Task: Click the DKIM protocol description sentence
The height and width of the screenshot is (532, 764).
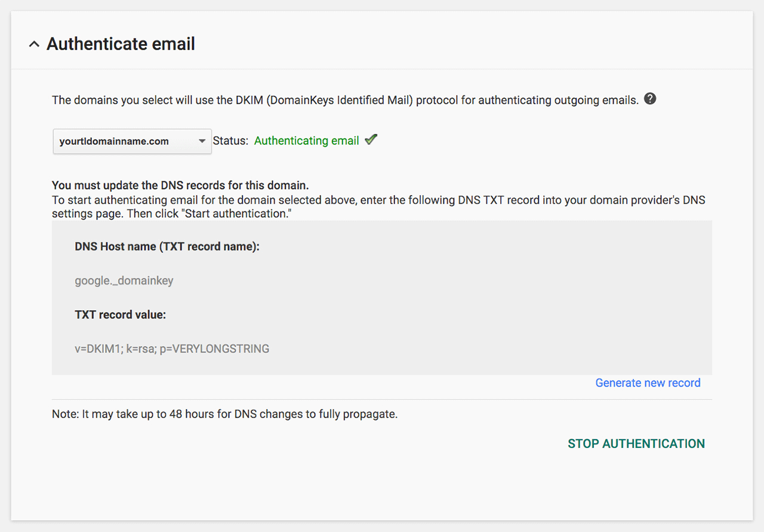Action: pyautogui.click(x=345, y=100)
